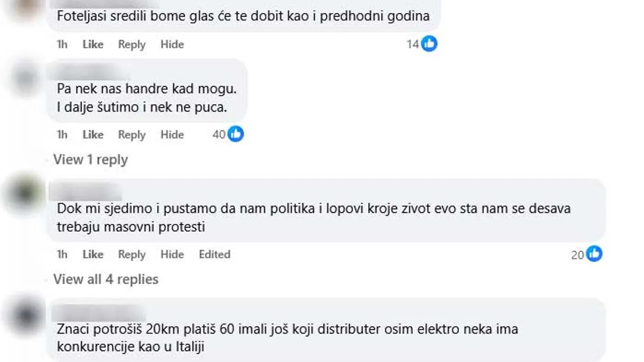Image resolution: width=644 pixels, height=362 pixels.
Task: Like the comment mentioning masovni protesti
Action: point(93,254)
